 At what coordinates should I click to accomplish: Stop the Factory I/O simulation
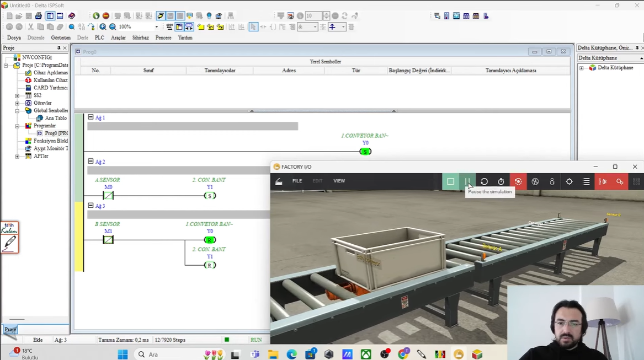point(450,181)
